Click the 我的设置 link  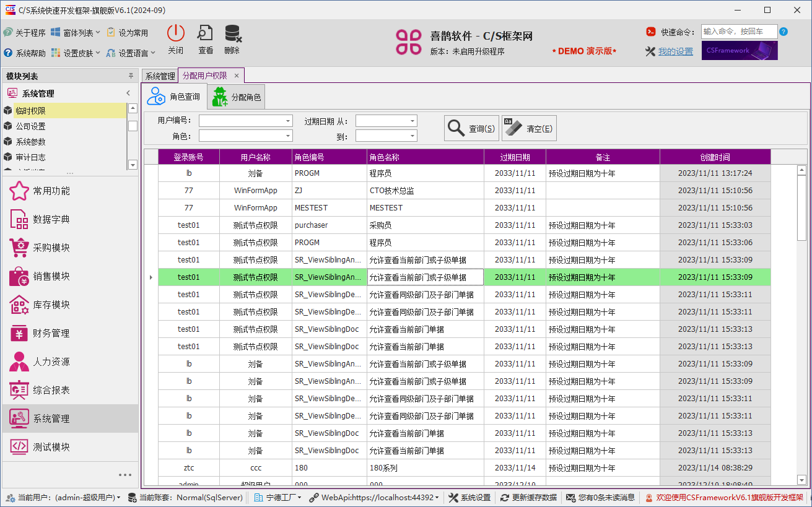point(675,51)
